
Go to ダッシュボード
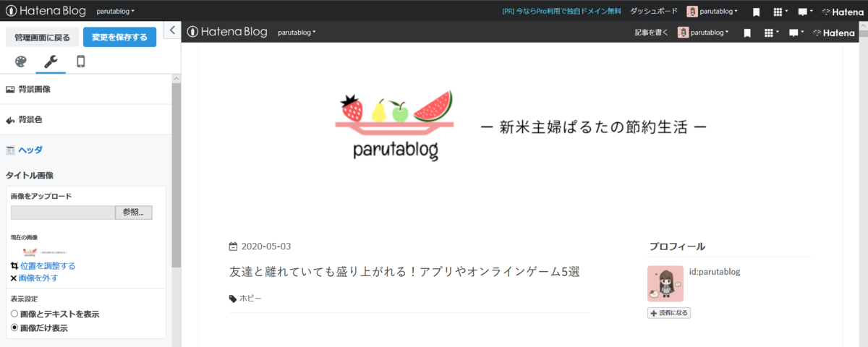[x=654, y=12]
